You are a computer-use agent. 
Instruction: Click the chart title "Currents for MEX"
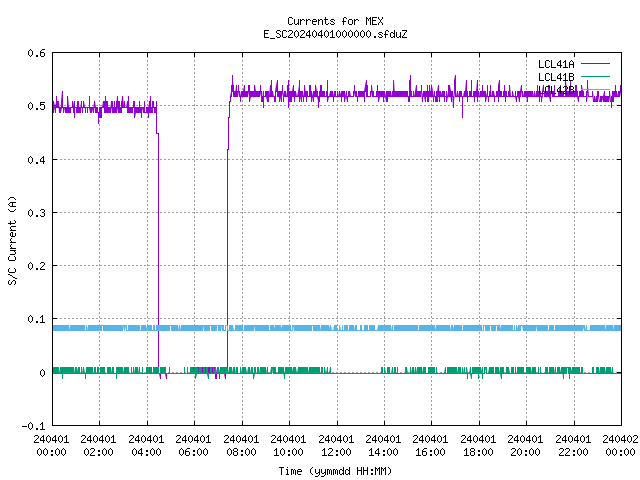click(x=335, y=21)
